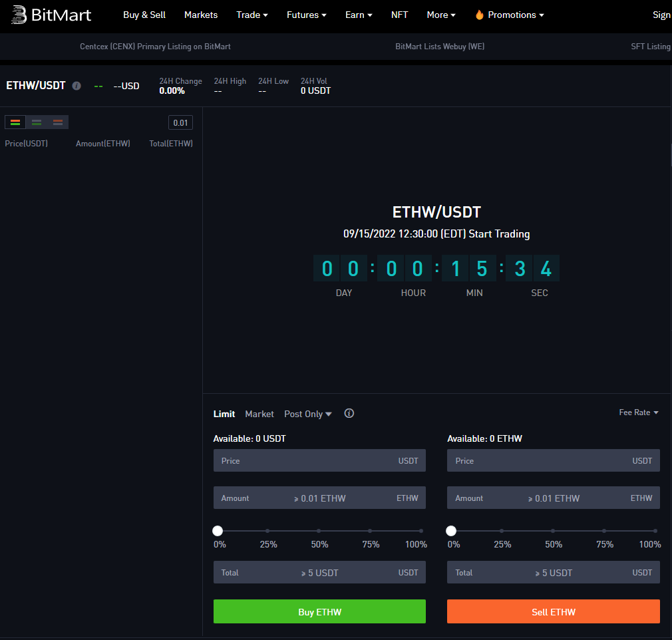Show sell-only order book view
The height and width of the screenshot is (640, 672).
[x=58, y=122]
